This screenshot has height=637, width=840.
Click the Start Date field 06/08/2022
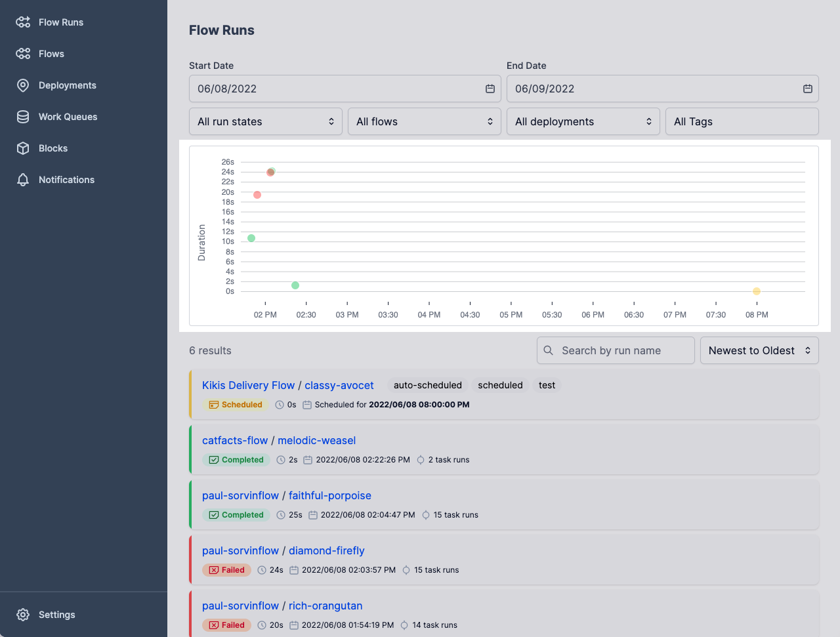(345, 89)
